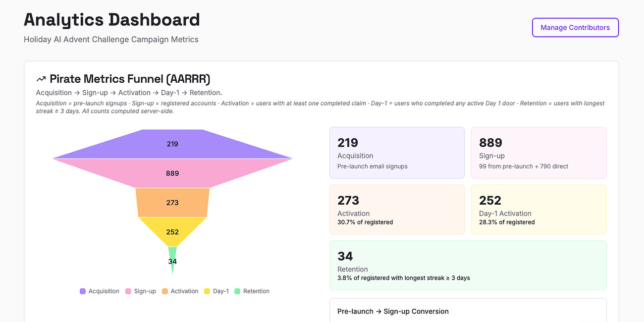Toggle the Sign-up legend swatch

128,291
